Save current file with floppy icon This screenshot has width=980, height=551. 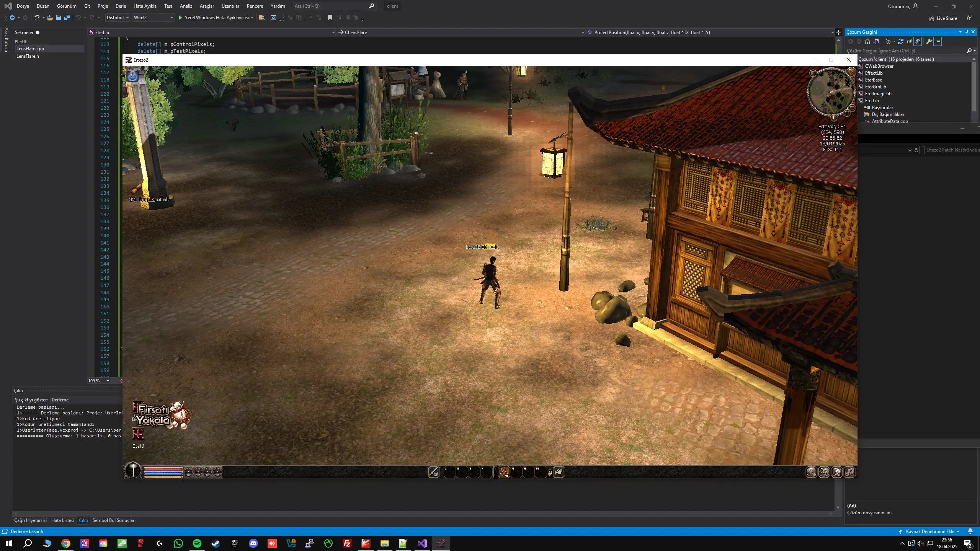(59, 18)
